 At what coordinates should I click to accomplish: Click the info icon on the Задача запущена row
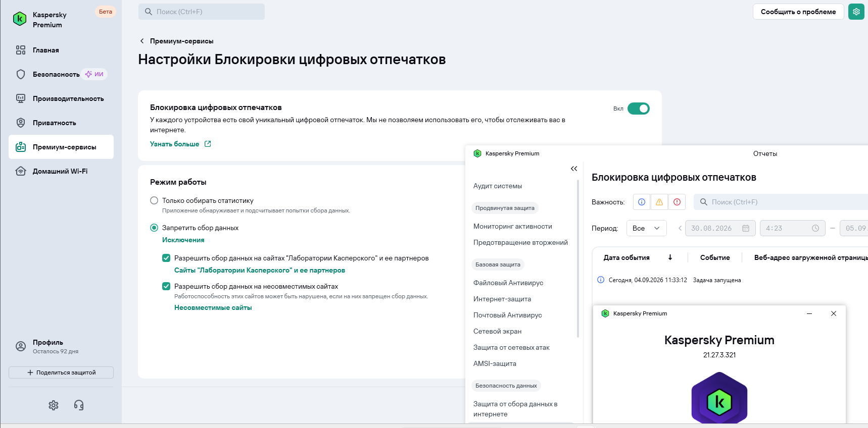click(x=601, y=280)
